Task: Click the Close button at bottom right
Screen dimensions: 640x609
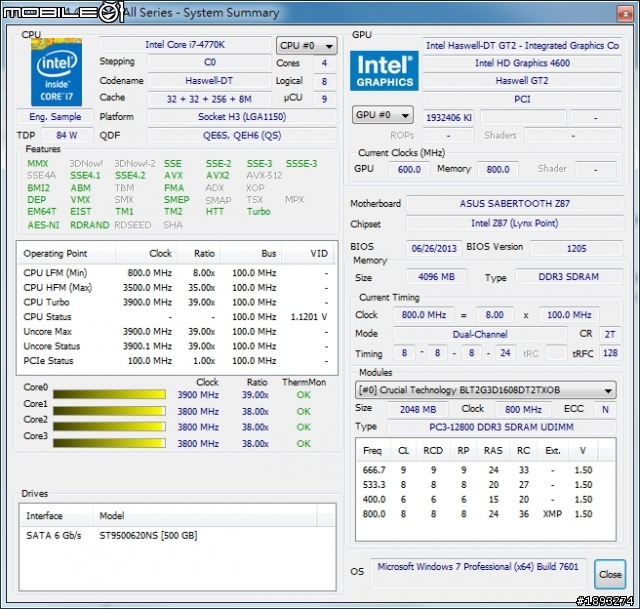Action: click(610, 574)
